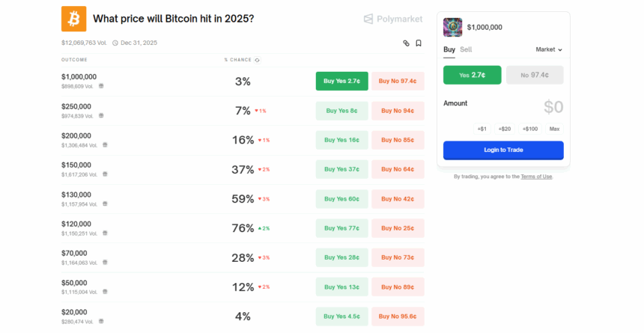Click Buy Yes 37¢ for $150,000
Viewport: 644px width, 333px height.
click(x=341, y=170)
